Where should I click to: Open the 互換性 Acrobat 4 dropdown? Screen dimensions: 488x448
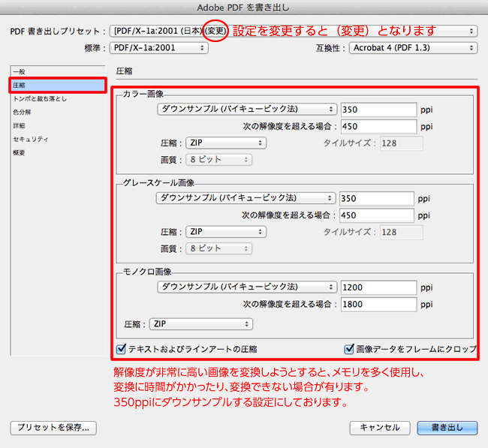coord(414,48)
